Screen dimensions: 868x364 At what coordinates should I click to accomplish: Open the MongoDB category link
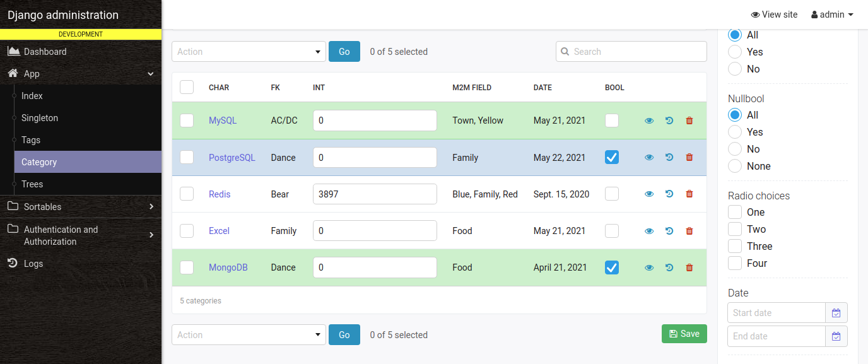(228, 267)
